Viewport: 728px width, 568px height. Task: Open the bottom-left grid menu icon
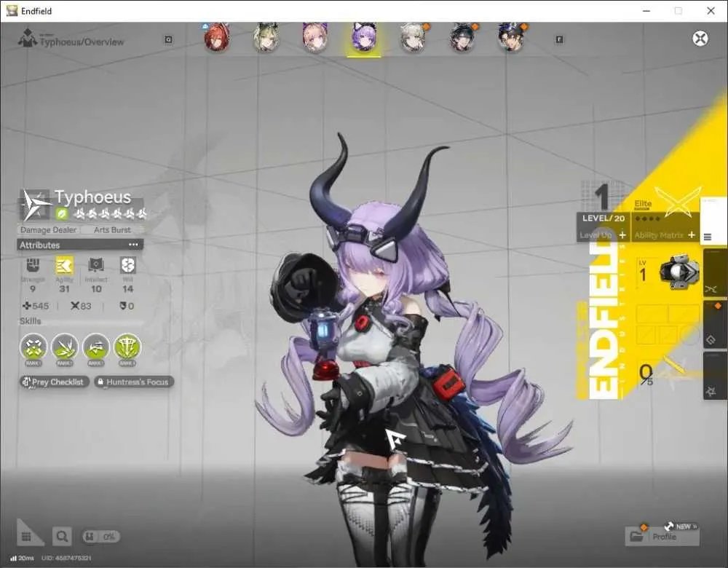[x=26, y=537]
